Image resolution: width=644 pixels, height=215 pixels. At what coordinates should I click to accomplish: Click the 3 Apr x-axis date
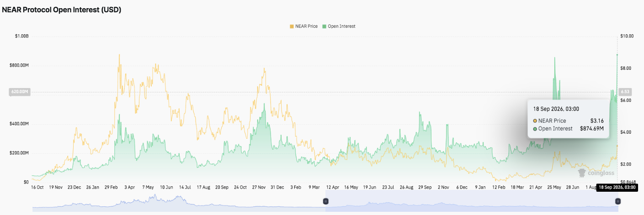coord(129,187)
